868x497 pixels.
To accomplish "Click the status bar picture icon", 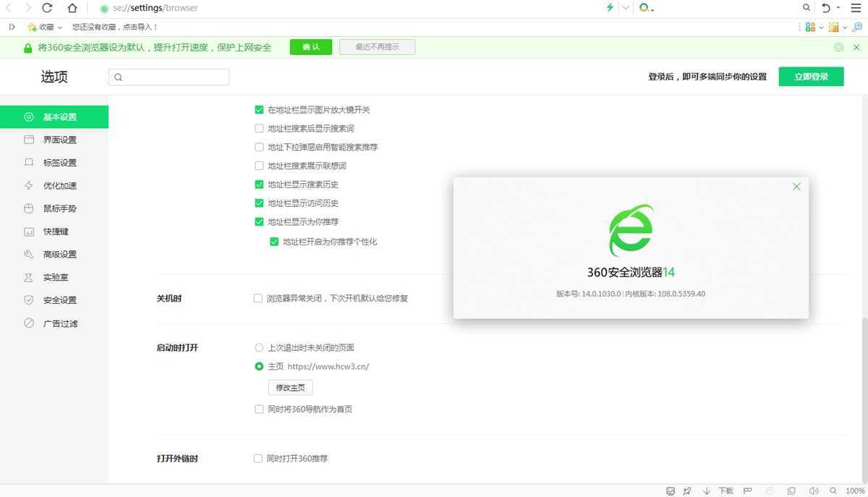I will point(671,491).
